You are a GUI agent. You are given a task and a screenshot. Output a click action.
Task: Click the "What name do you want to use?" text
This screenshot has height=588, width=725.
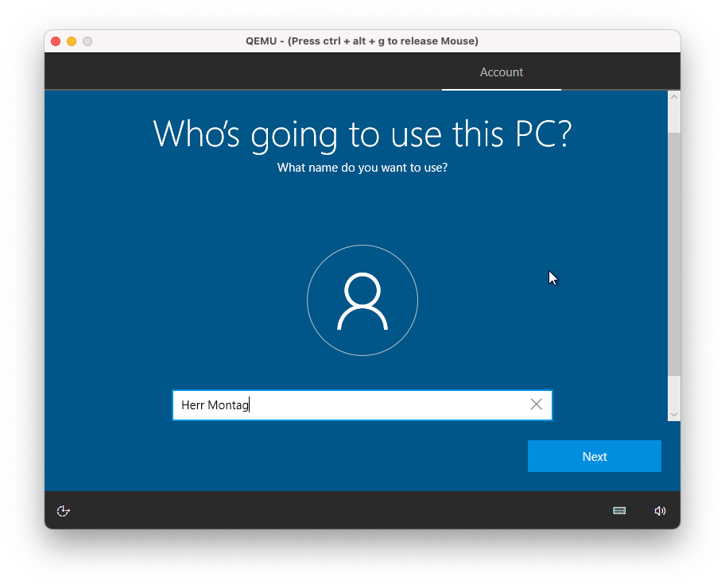(x=362, y=168)
